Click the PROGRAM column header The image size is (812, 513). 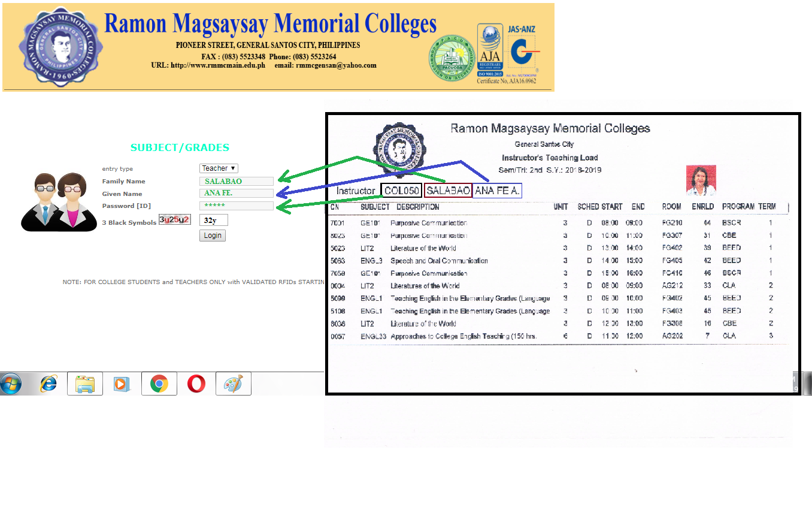pos(738,206)
